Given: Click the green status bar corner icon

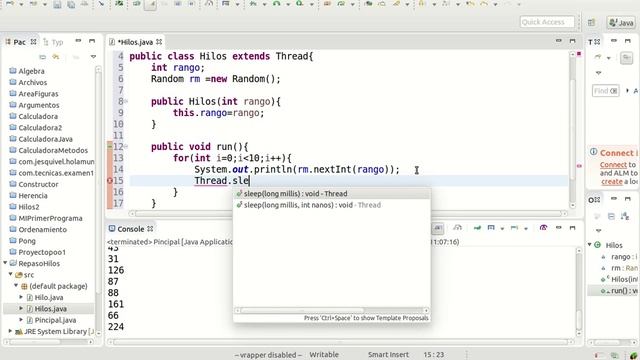Looking at the screenshot, I should (633, 356).
